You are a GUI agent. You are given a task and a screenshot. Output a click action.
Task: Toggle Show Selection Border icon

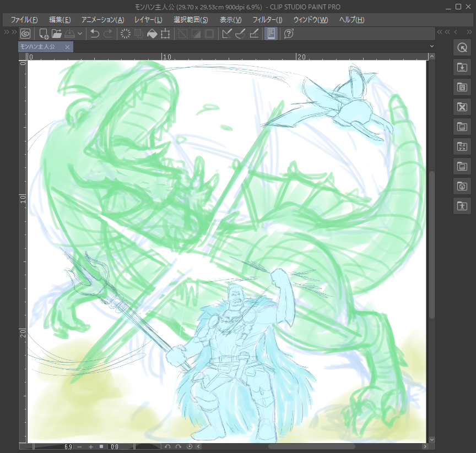point(209,34)
